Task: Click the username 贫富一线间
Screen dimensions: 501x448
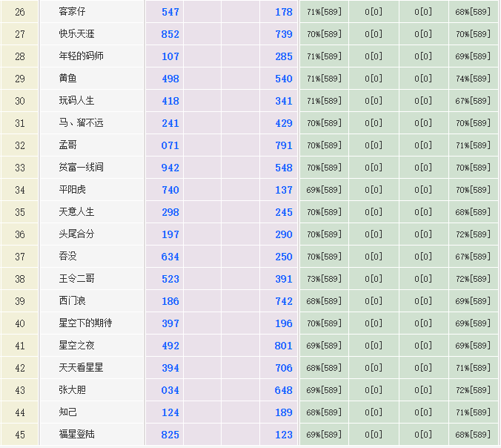Action: tap(81, 168)
